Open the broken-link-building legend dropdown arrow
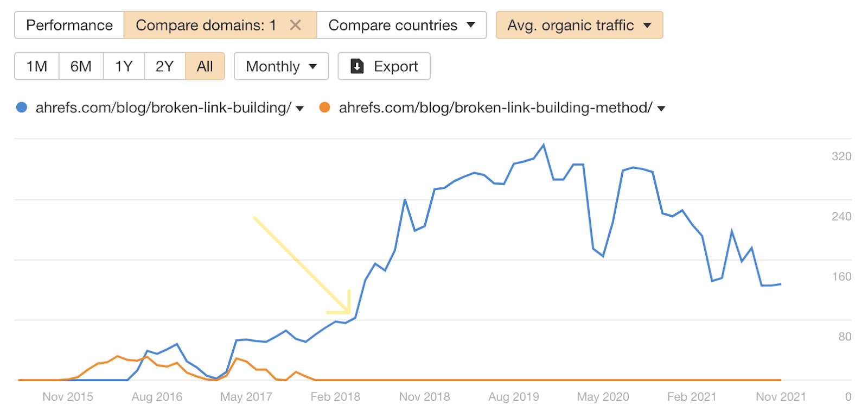 click(300, 109)
